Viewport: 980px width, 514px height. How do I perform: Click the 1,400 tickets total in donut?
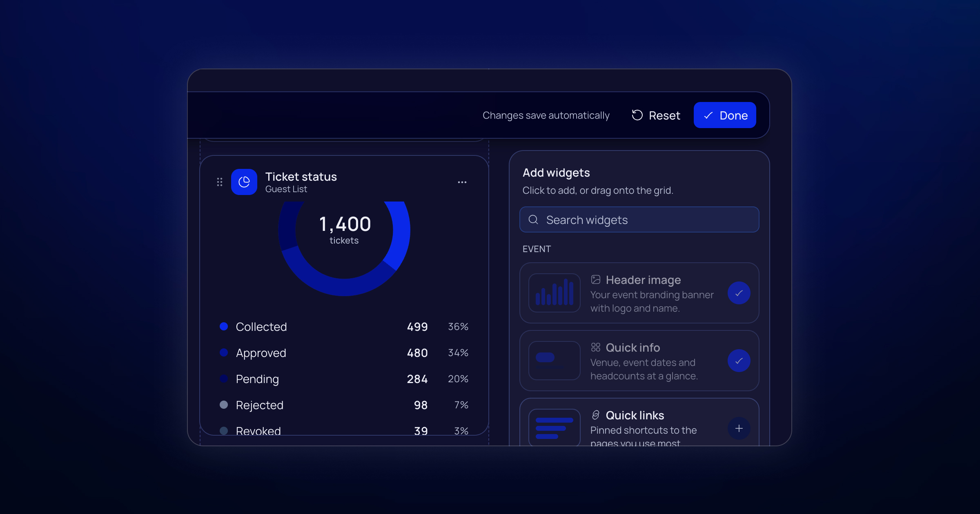[x=345, y=224]
